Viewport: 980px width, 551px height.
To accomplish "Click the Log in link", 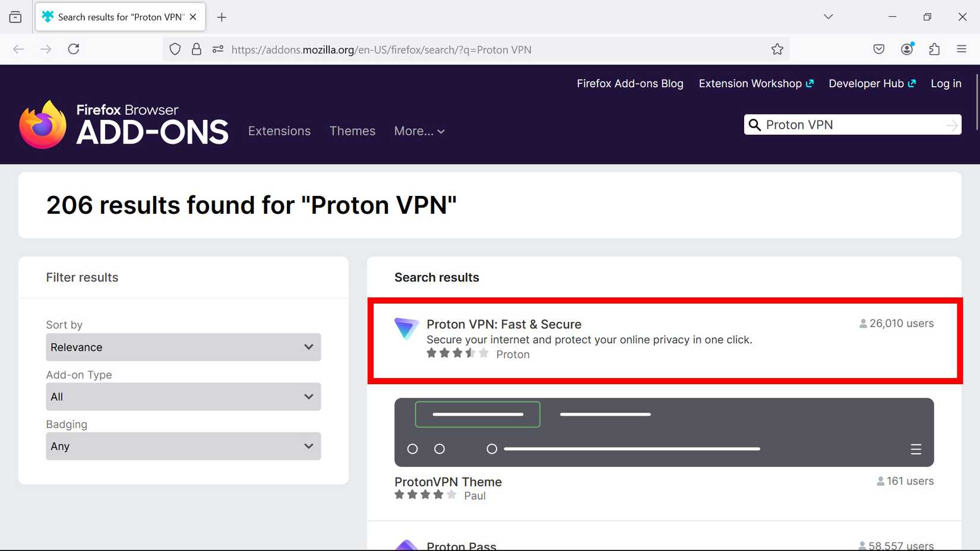I will click(x=946, y=84).
